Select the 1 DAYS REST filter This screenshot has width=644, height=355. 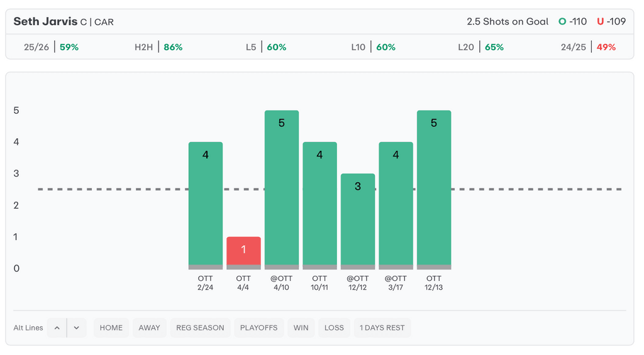[x=382, y=328]
